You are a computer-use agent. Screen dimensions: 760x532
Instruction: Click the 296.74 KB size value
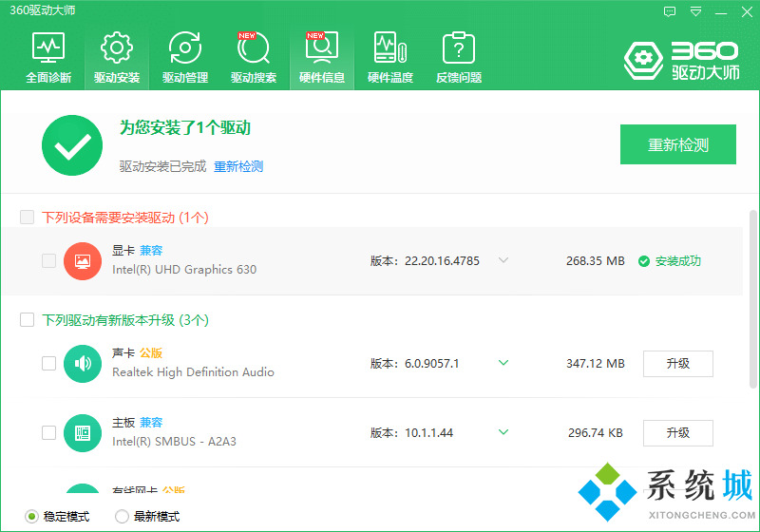point(596,432)
